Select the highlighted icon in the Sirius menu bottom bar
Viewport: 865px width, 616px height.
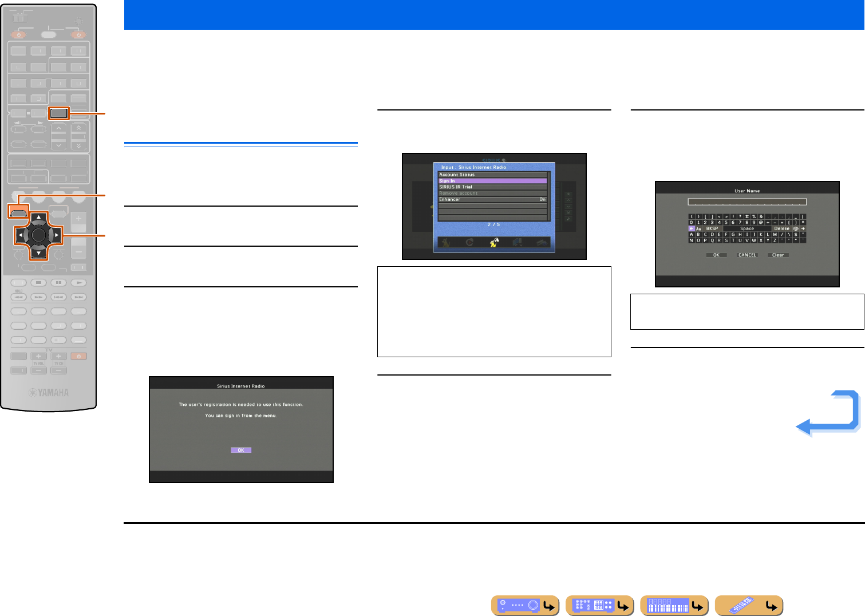point(494,242)
